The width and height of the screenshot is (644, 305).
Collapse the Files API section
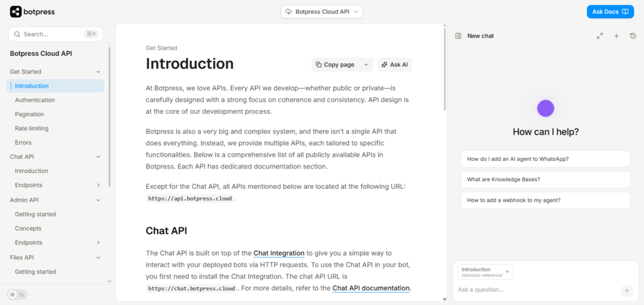click(98, 258)
